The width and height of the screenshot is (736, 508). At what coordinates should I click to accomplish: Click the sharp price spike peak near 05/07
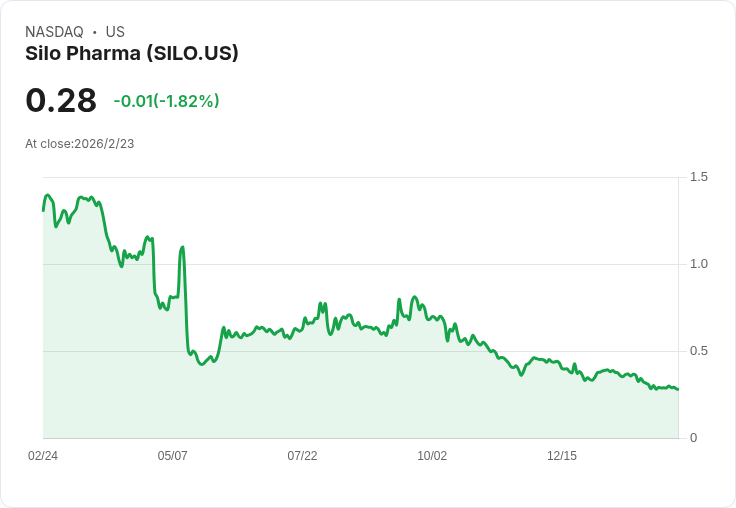pyautogui.click(x=182, y=247)
